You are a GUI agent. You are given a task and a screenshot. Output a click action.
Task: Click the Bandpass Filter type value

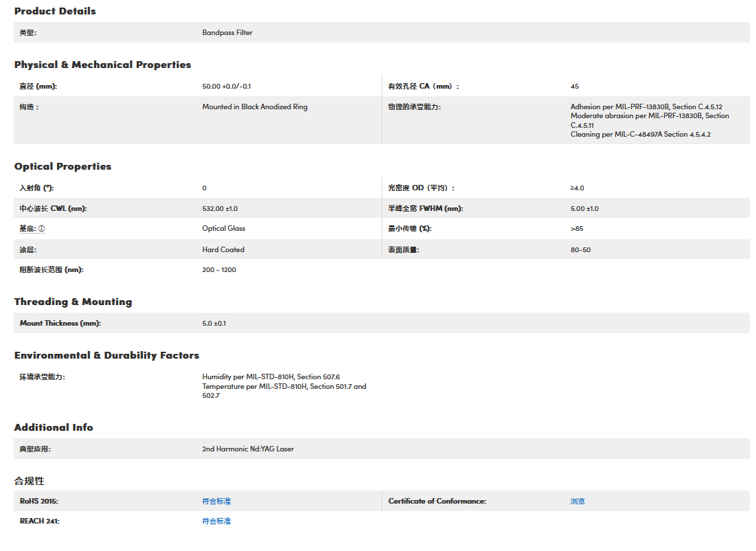[227, 32]
